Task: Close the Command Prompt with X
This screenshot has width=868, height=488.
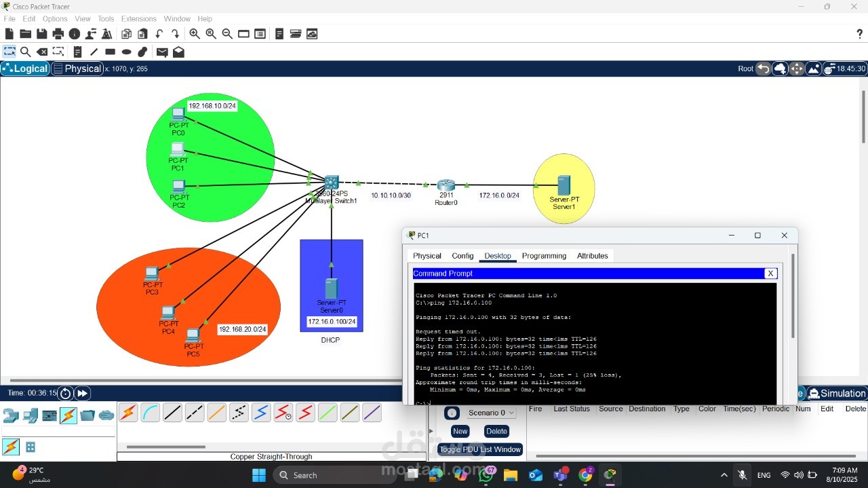Action: click(770, 274)
